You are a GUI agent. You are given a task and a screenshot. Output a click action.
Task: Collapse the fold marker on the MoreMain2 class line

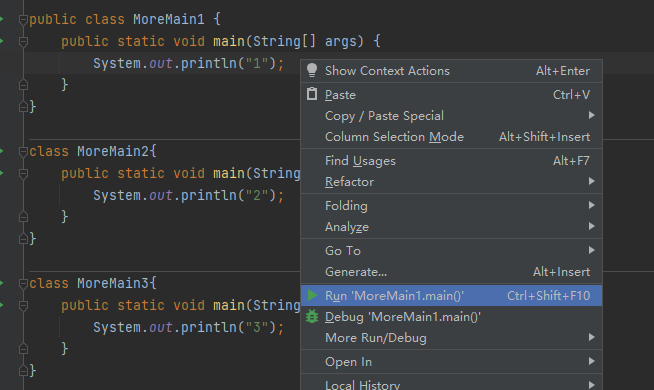coord(23,151)
